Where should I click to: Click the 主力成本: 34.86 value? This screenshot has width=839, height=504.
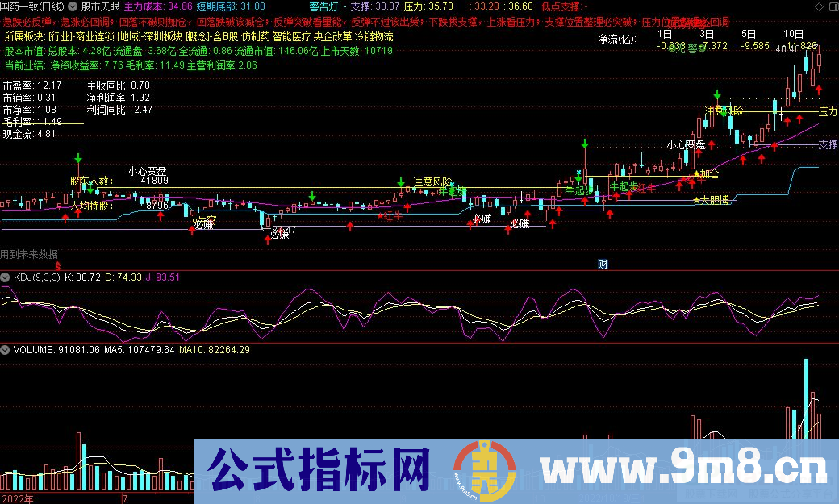point(158,7)
